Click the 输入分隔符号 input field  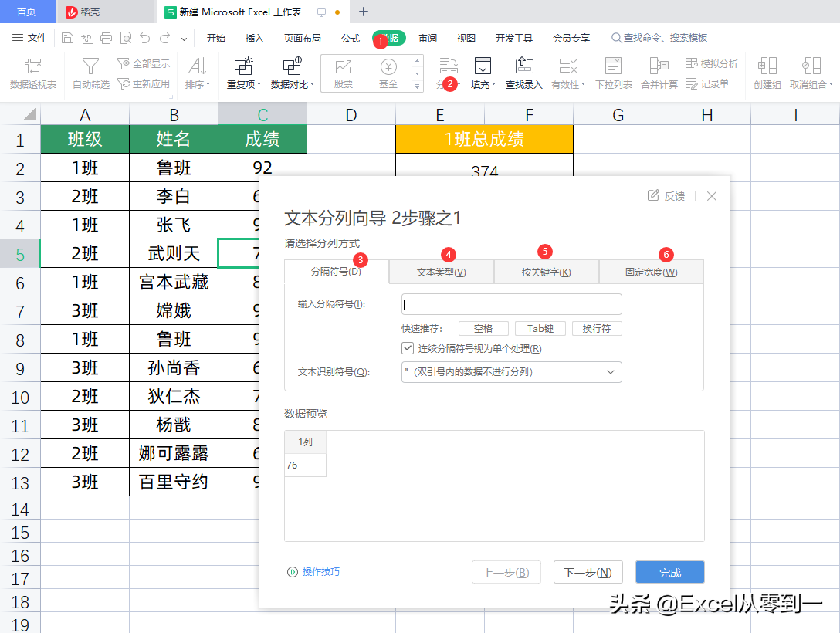tap(512, 304)
